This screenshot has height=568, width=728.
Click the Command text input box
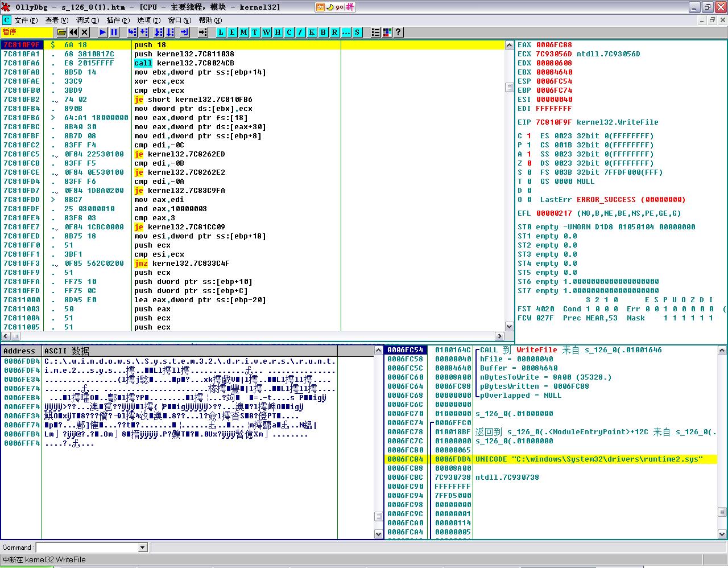[x=86, y=548]
